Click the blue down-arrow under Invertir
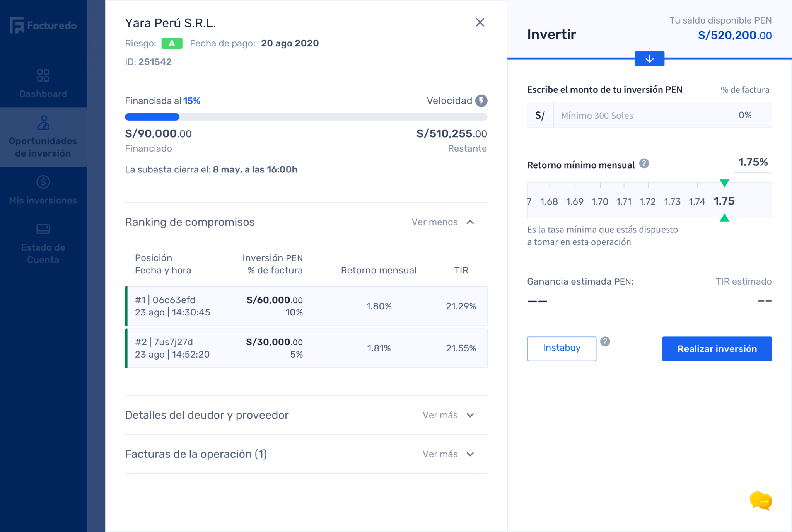Viewport: 792px width, 532px height. click(x=649, y=59)
